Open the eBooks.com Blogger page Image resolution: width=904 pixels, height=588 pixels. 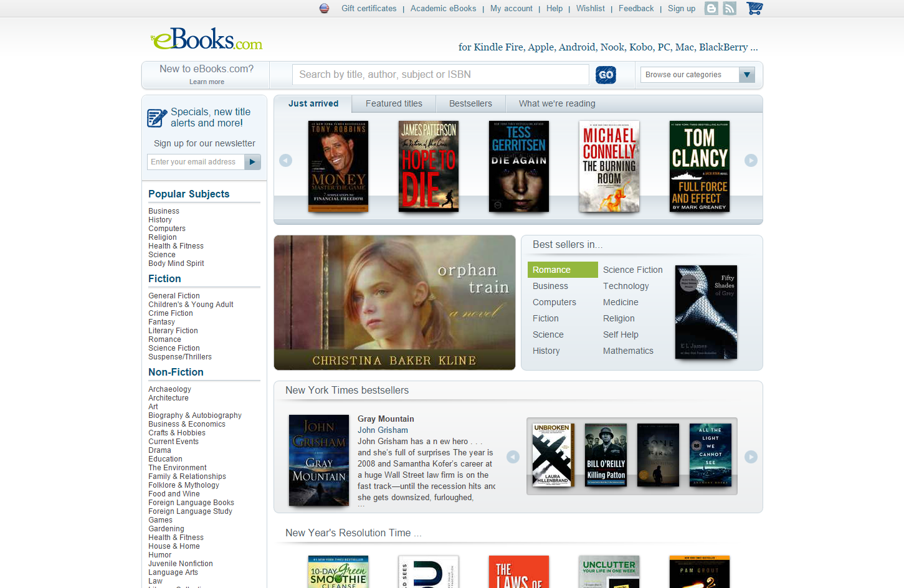(711, 8)
